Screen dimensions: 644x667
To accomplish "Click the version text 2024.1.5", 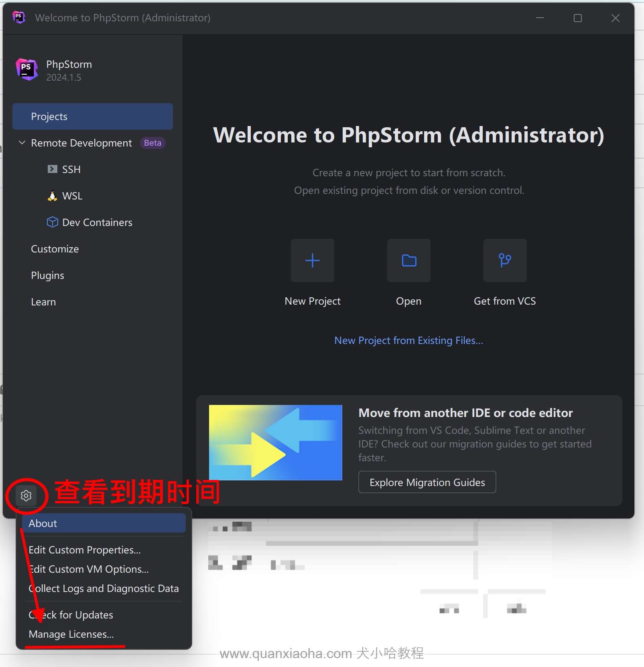I will point(64,77).
